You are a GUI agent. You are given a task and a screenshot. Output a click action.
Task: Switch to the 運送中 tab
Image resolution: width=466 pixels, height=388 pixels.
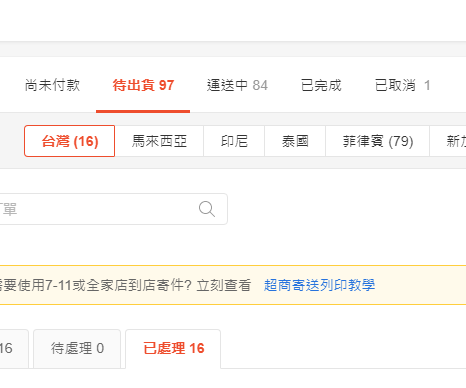(237, 85)
